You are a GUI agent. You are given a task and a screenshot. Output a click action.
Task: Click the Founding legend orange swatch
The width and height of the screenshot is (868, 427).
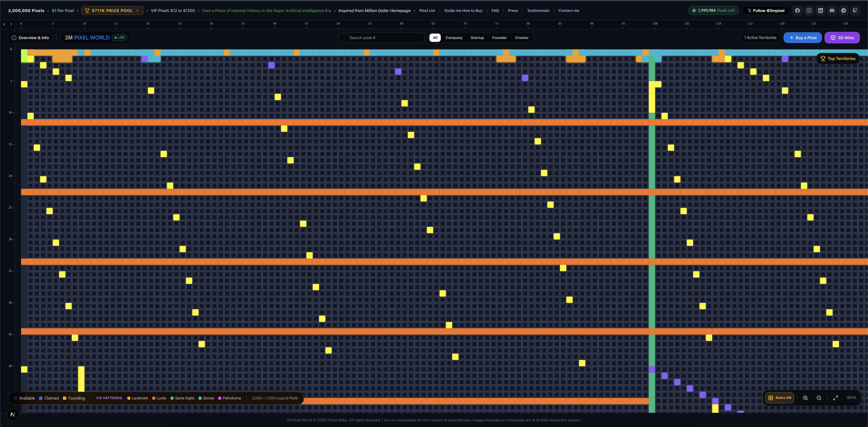[64, 398]
